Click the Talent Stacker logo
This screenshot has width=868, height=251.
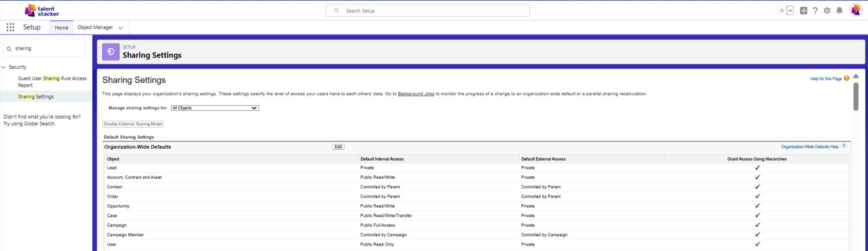tap(42, 10)
